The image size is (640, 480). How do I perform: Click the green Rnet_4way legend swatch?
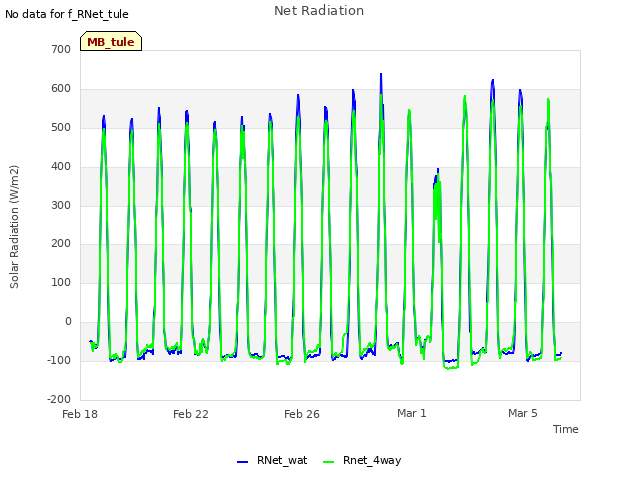(x=328, y=462)
